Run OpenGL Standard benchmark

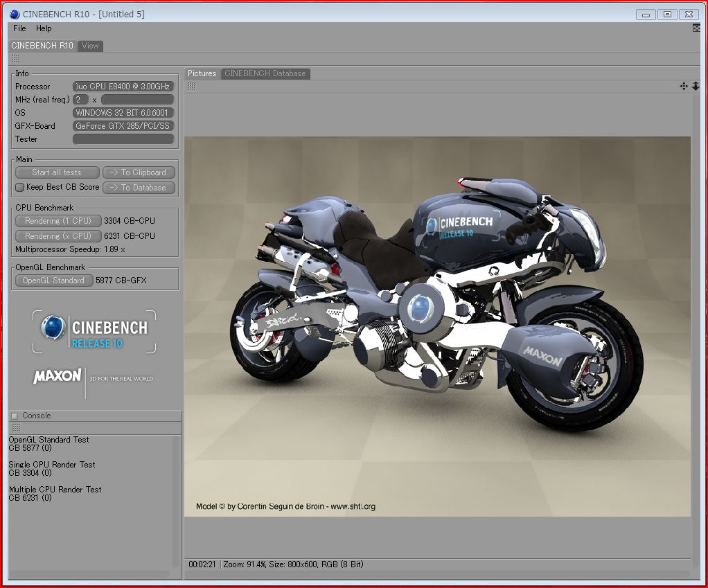click(x=54, y=280)
